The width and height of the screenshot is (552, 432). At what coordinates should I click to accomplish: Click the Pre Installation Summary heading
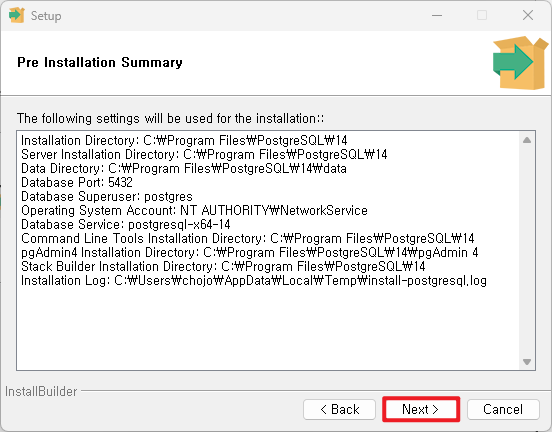(x=100, y=62)
